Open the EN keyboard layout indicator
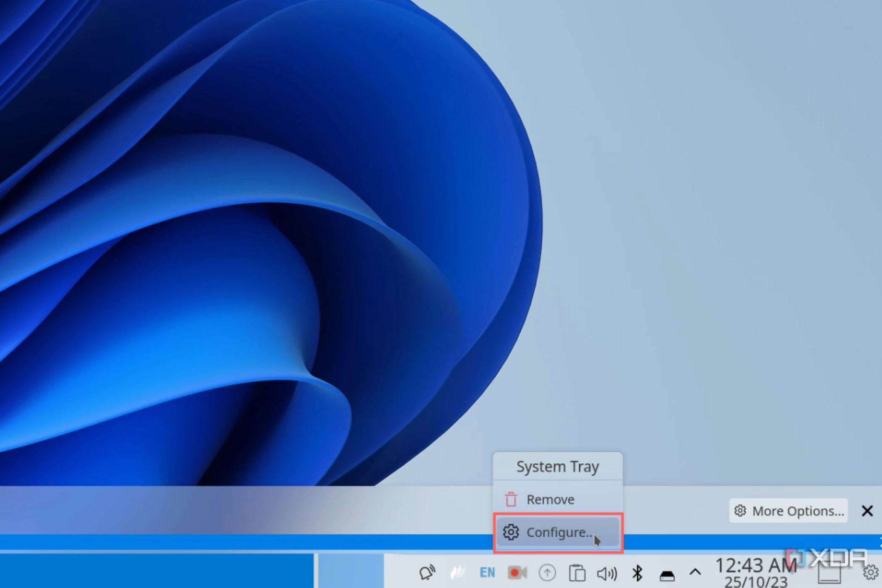The width and height of the screenshot is (882, 588). pos(487,572)
